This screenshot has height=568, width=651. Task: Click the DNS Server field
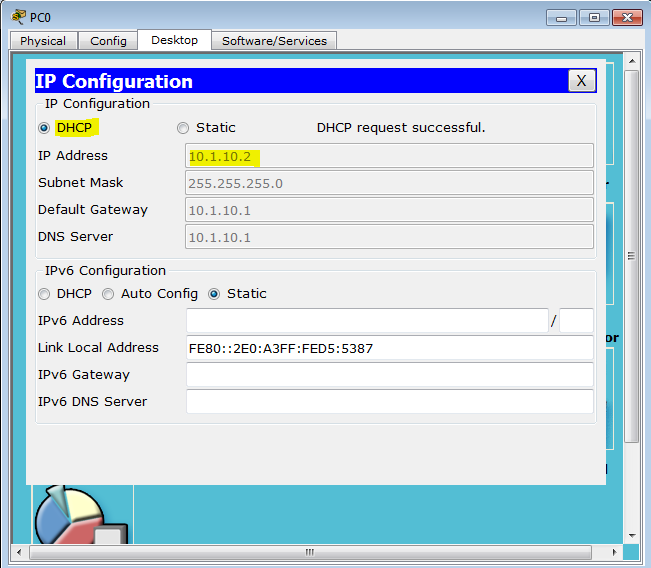[389, 237]
